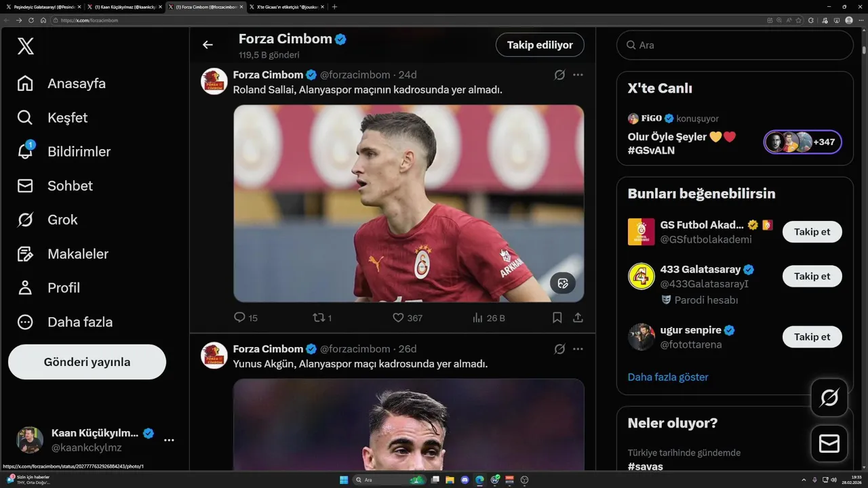Open the Daha fazla göster link
This screenshot has height=488, width=868.
[x=668, y=377]
